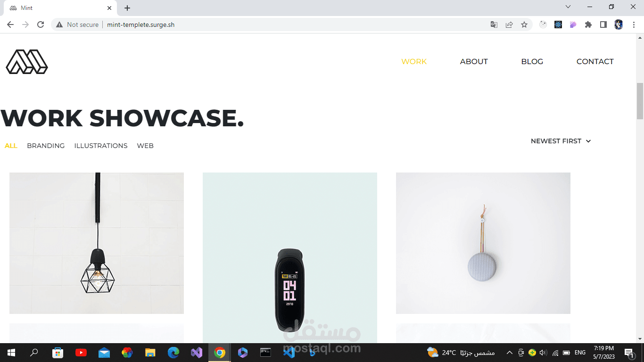Open the Chrome three-dot menu
The height and width of the screenshot is (362, 644).
[x=634, y=25]
